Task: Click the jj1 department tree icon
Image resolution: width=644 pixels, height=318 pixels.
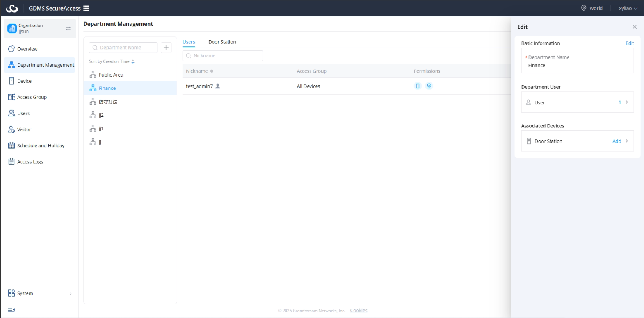Action: (93, 129)
